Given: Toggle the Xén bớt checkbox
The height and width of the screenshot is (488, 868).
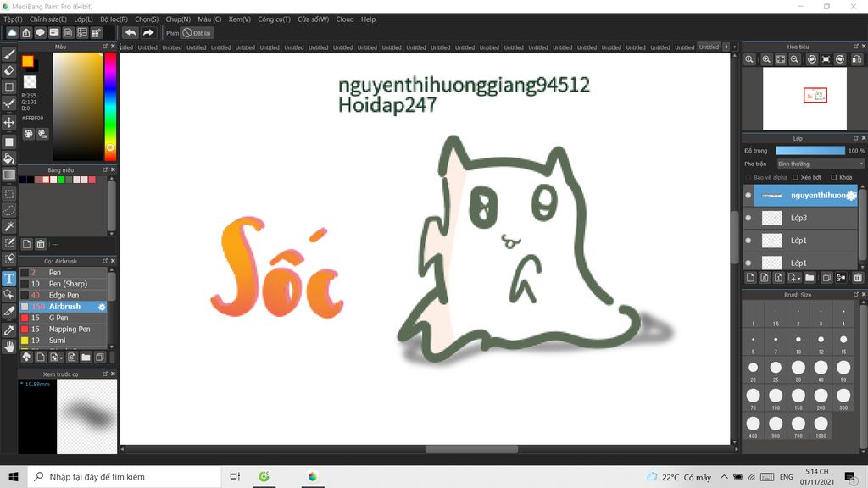Looking at the screenshot, I should click(x=795, y=178).
